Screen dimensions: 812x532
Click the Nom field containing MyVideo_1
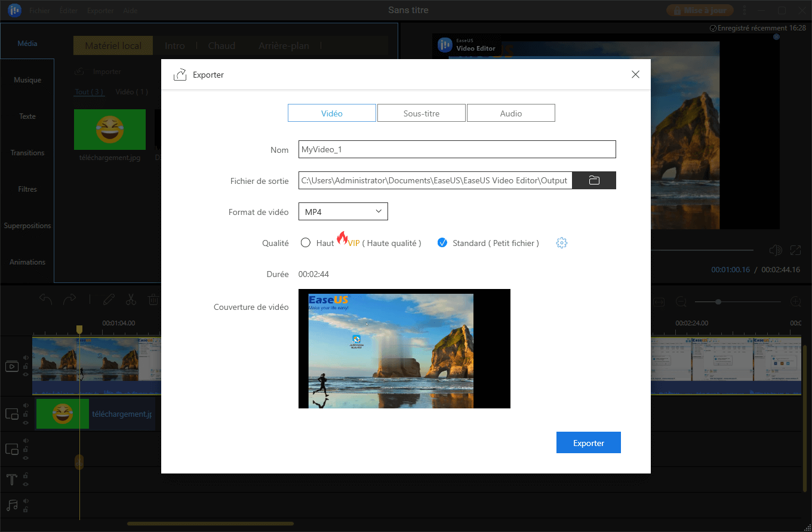coord(457,150)
